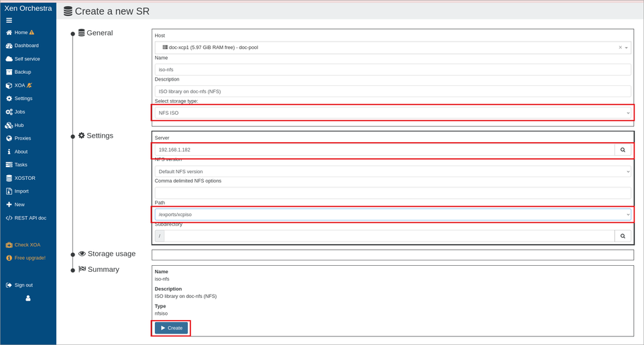Click the Settings gear section heading
The image size is (644, 345).
click(96, 136)
